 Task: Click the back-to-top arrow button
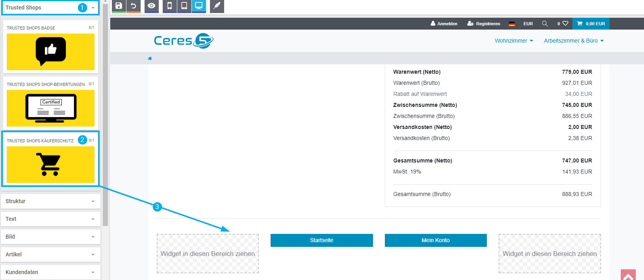(628, 275)
